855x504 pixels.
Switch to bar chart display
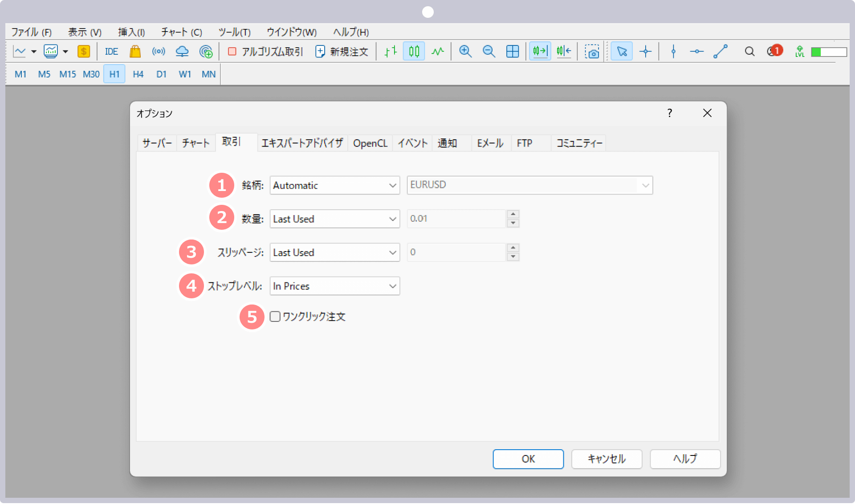pos(391,52)
